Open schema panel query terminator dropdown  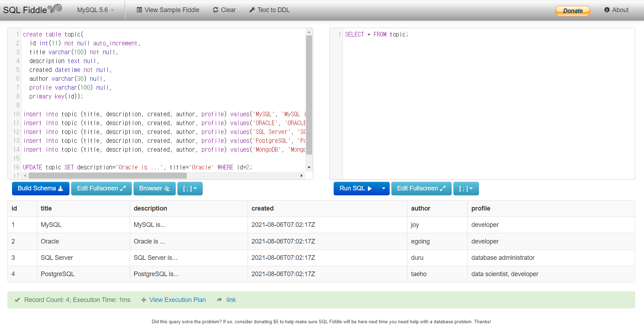pos(190,188)
